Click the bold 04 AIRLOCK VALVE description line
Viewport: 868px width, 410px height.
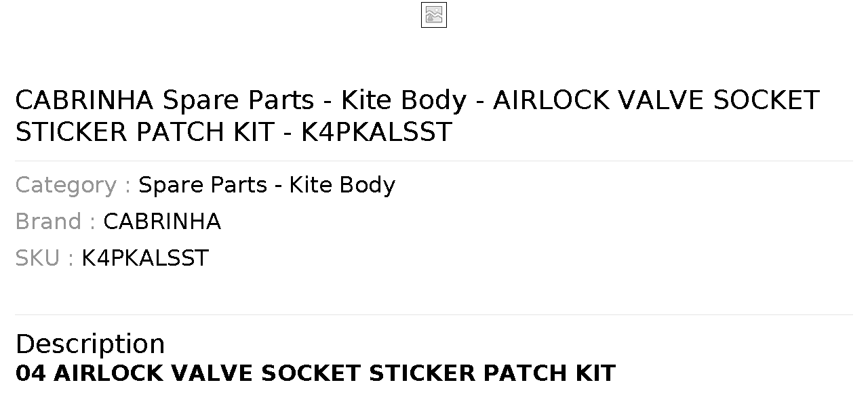tap(315, 373)
